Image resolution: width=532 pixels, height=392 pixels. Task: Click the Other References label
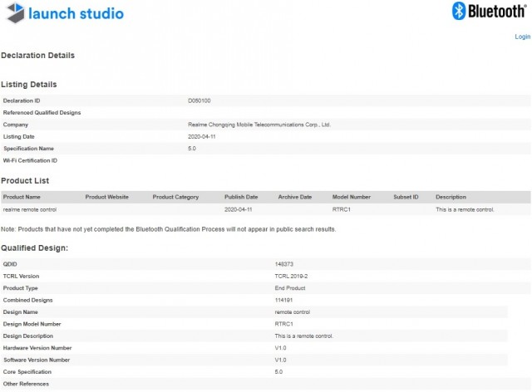click(26, 384)
